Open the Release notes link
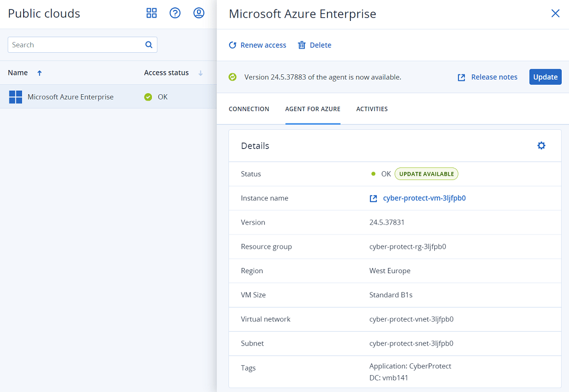This screenshot has width=569, height=392. [488, 77]
